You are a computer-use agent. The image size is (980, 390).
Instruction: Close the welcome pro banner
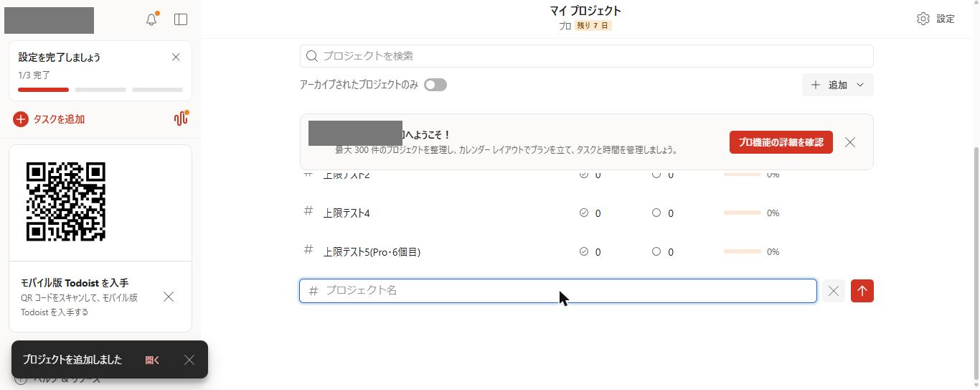(x=850, y=142)
